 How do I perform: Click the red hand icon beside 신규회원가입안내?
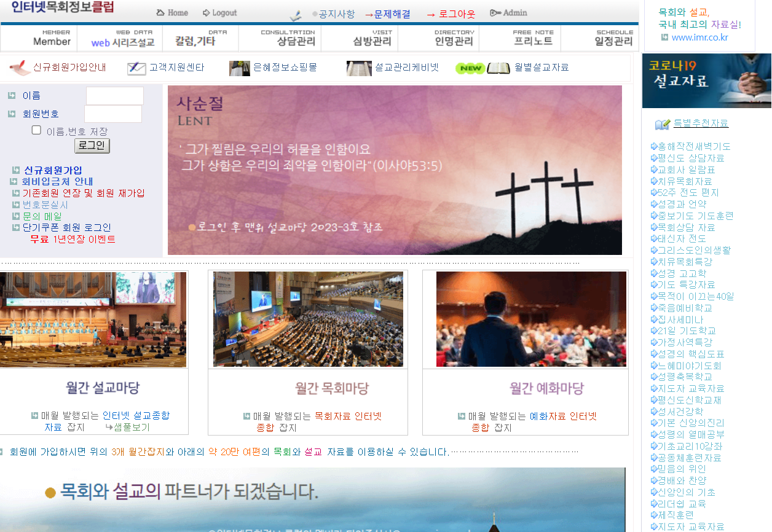(x=16, y=68)
